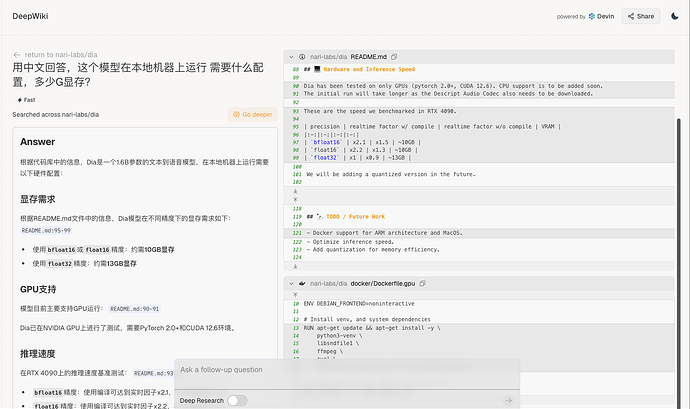The height and width of the screenshot is (409, 690).
Task: Enable the Deep Research switch
Action: (x=237, y=401)
